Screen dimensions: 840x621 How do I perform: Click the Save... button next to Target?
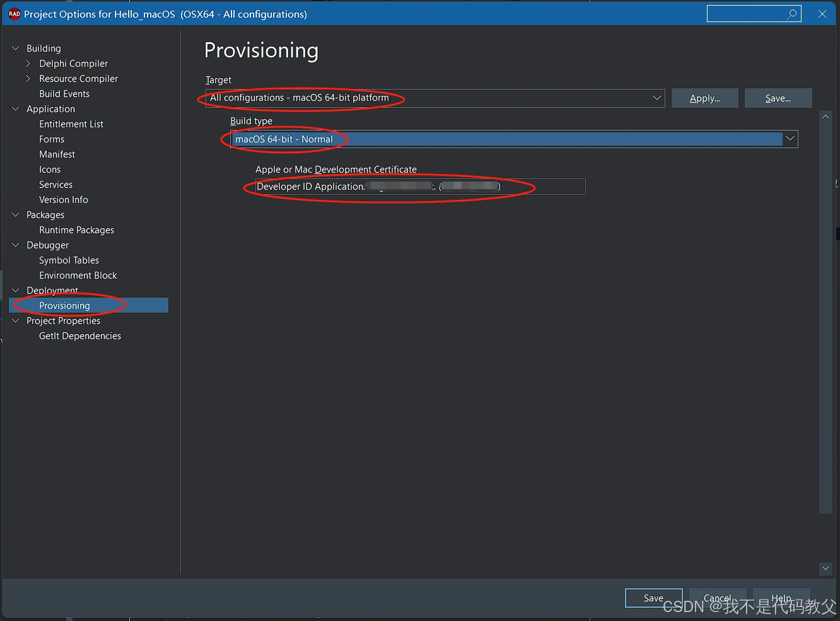[778, 98]
